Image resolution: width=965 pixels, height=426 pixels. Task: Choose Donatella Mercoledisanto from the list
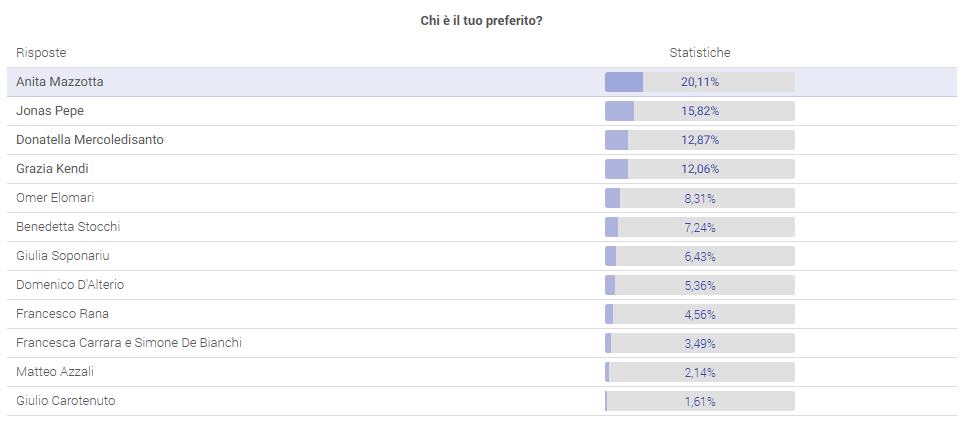pyautogui.click(x=90, y=140)
